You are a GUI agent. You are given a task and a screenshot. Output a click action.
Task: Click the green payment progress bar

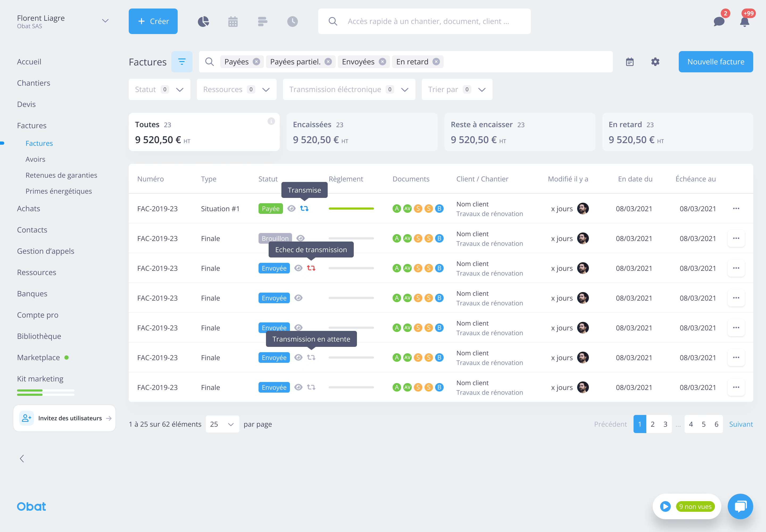351,209
